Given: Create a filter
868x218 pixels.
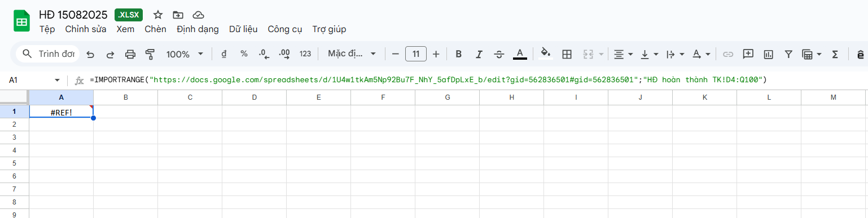Looking at the screenshot, I should [788, 54].
